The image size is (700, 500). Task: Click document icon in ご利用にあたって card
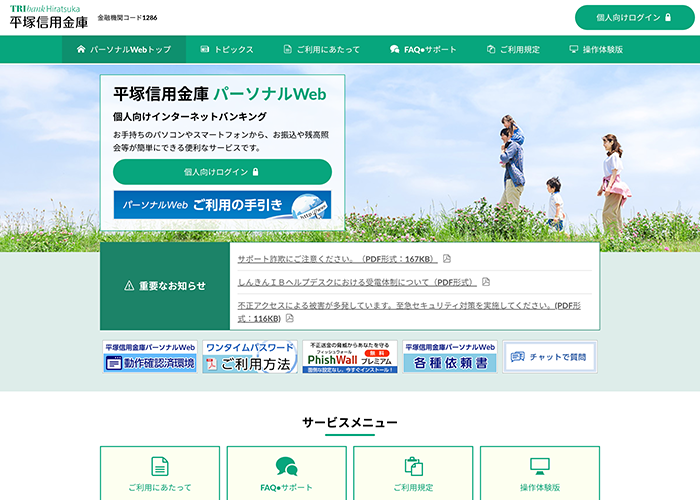click(160, 466)
